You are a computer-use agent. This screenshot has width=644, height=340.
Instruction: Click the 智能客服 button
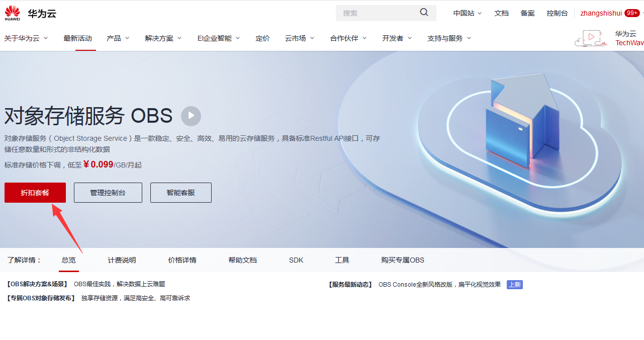pos(181,193)
